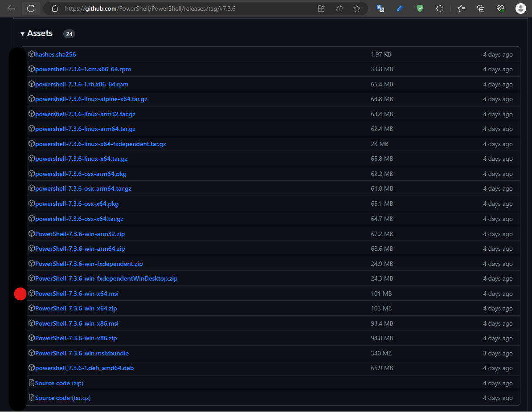Click the 23 MB size value
Image resolution: width=532 pixels, height=412 pixels.
pyautogui.click(x=379, y=144)
